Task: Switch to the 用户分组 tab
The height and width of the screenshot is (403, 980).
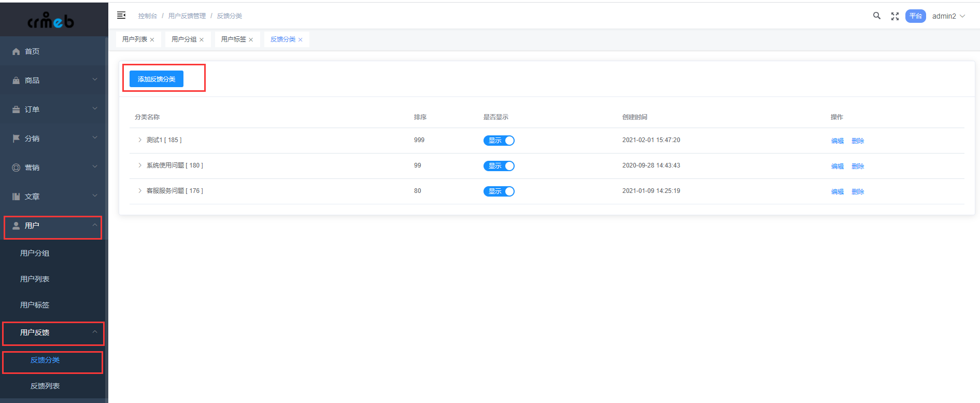Action: click(184, 39)
